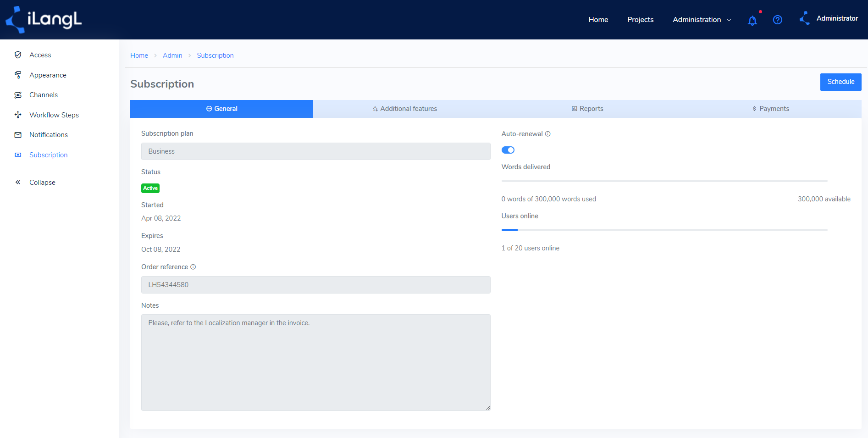Click the General tab icon

(209, 109)
